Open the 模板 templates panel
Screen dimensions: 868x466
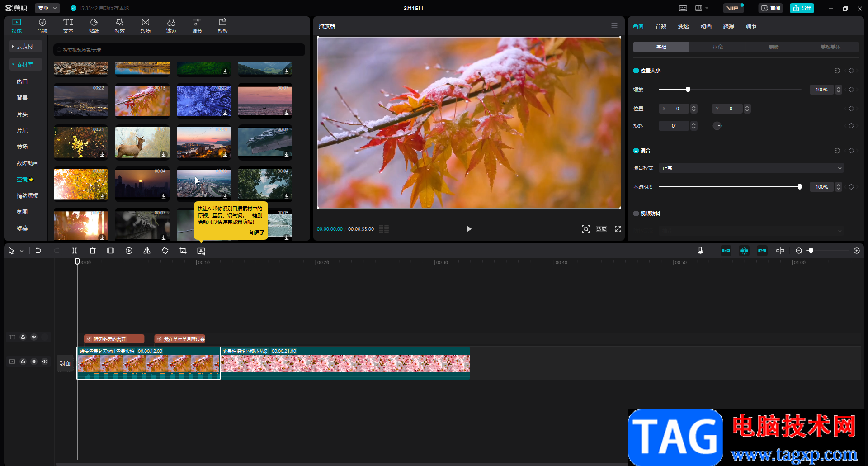[223, 26]
